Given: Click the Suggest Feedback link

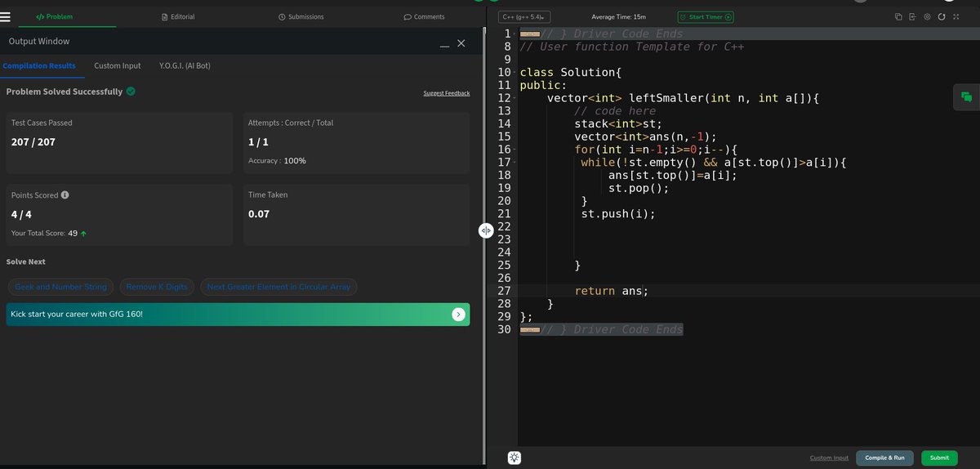Looking at the screenshot, I should [447, 93].
